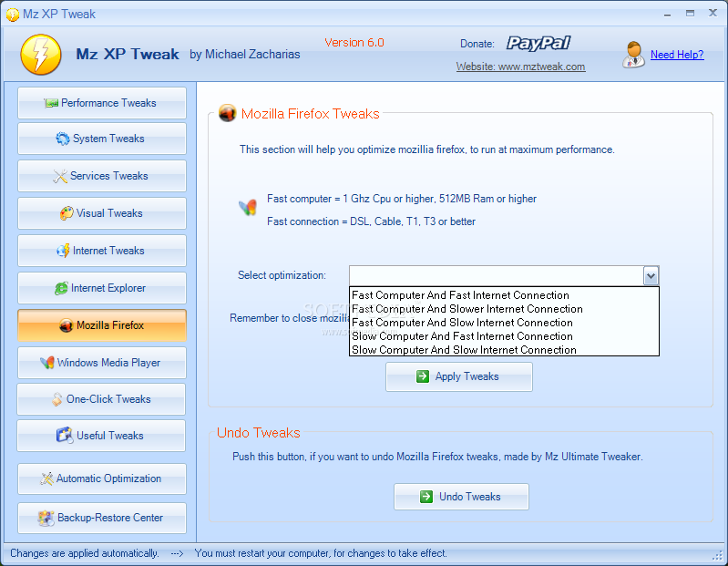Choose Fast Computer And Fast Internet Connection
Screen dimensions: 728x566
[x=504, y=295]
